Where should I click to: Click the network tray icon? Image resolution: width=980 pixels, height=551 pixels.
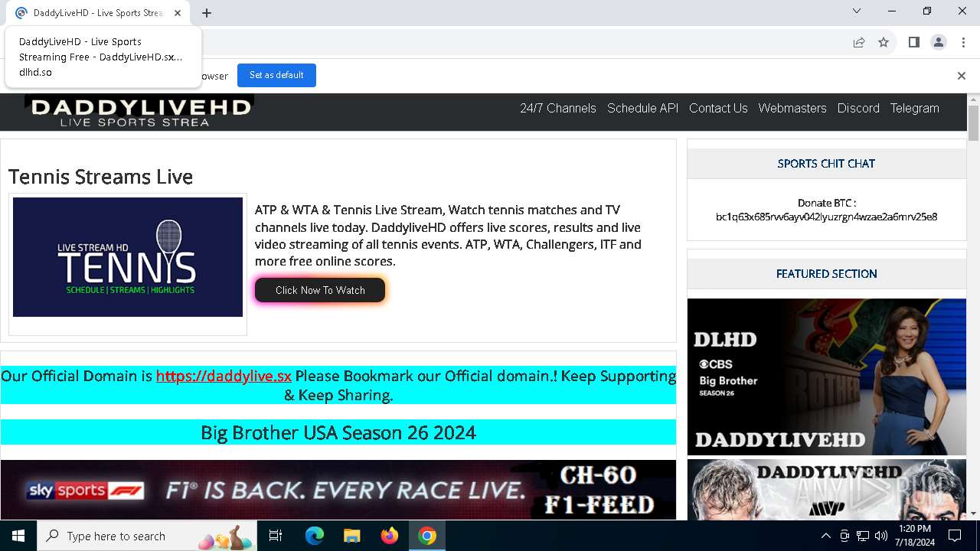tap(863, 536)
